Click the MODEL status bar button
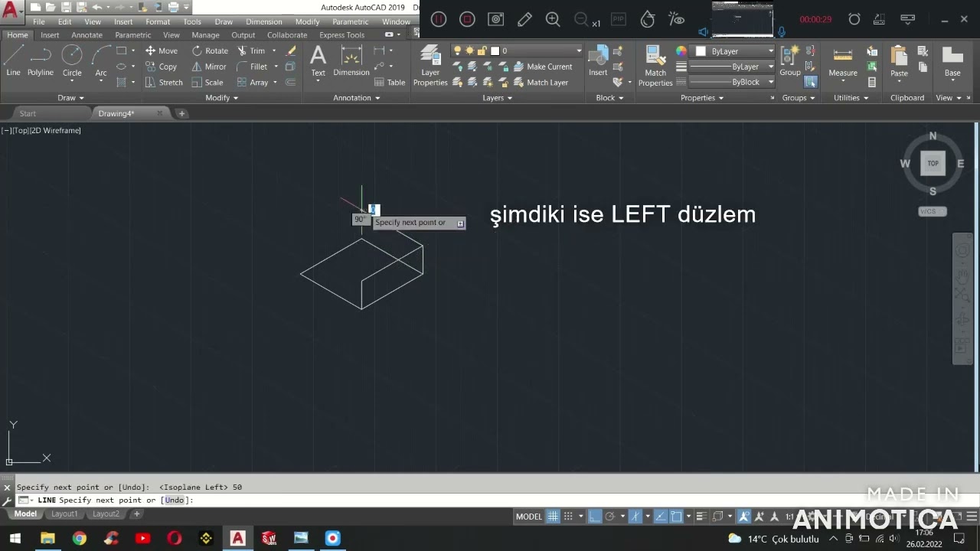Viewport: 980px width, 551px height. tap(528, 517)
